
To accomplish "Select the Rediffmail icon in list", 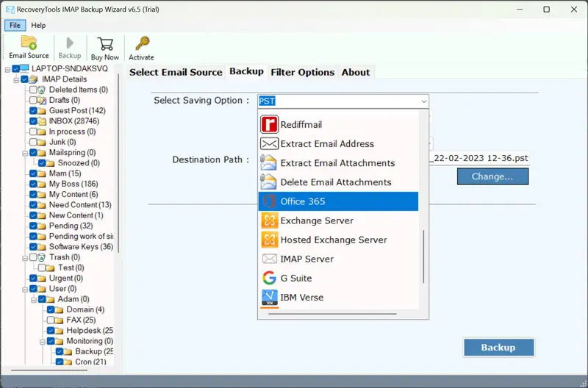I will pyautogui.click(x=269, y=125).
